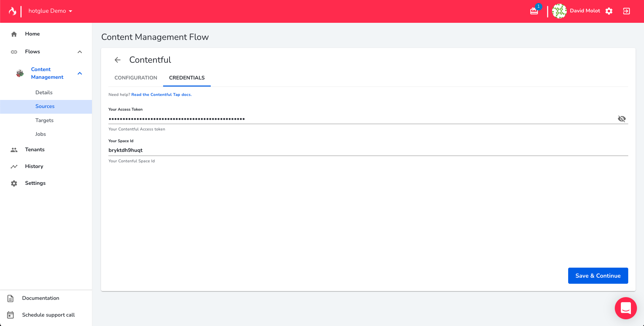Click the Content Management flow icon
The height and width of the screenshot is (326, 644).
pyautogui.click(x=20, y=73)
